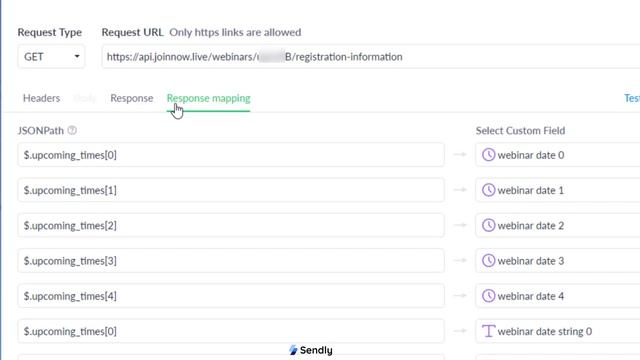Open the webinar date 2 custom field selector
640x360 pixels.
(558, 225)
